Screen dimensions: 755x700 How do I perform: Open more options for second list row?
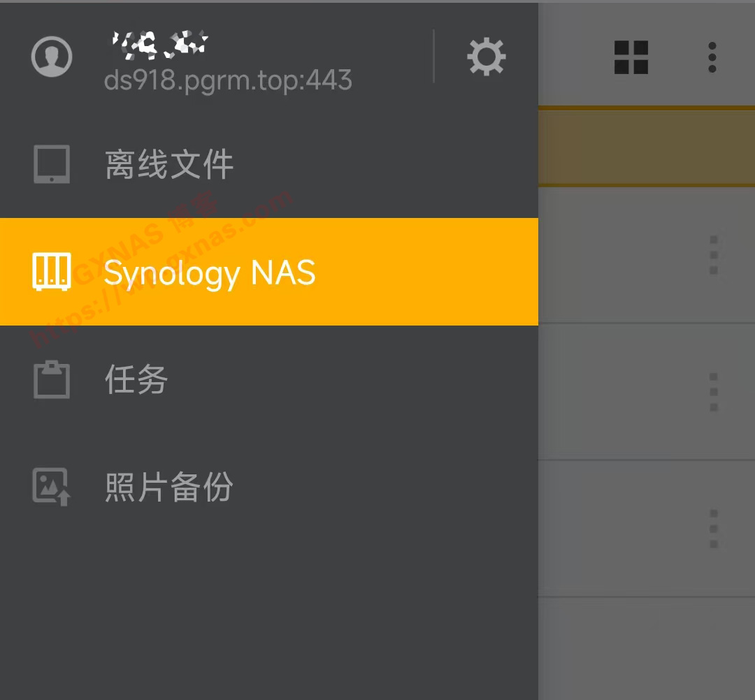click(x=714, y=392)
